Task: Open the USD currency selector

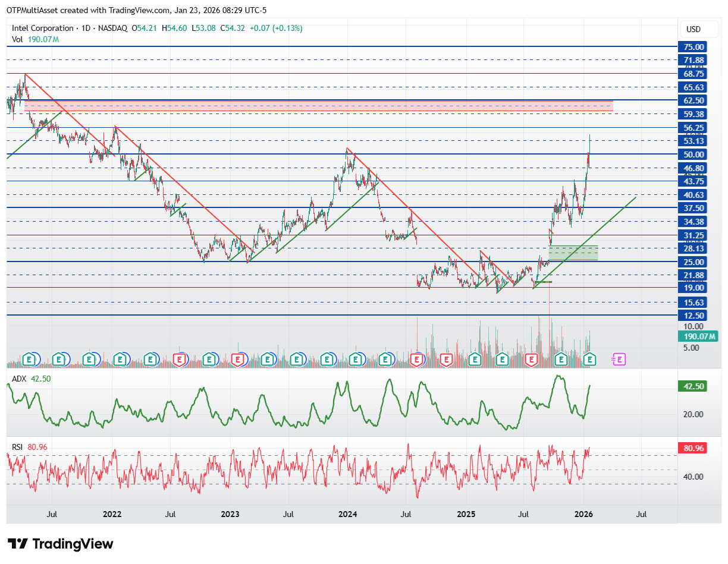Action: (693, 29)
